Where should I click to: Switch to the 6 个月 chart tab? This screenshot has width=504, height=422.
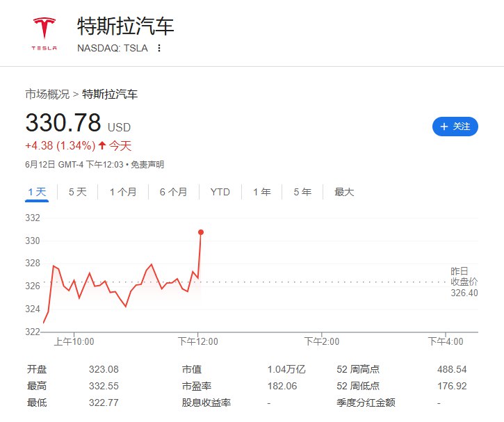[x=174, y=192]
